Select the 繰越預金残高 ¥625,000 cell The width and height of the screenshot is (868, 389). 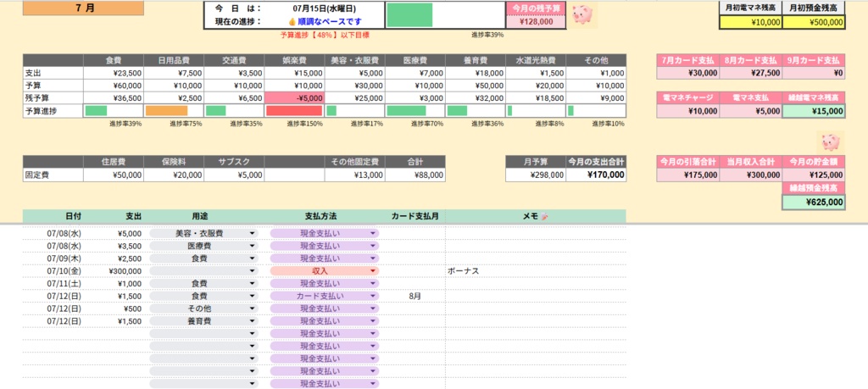point(814,203)
